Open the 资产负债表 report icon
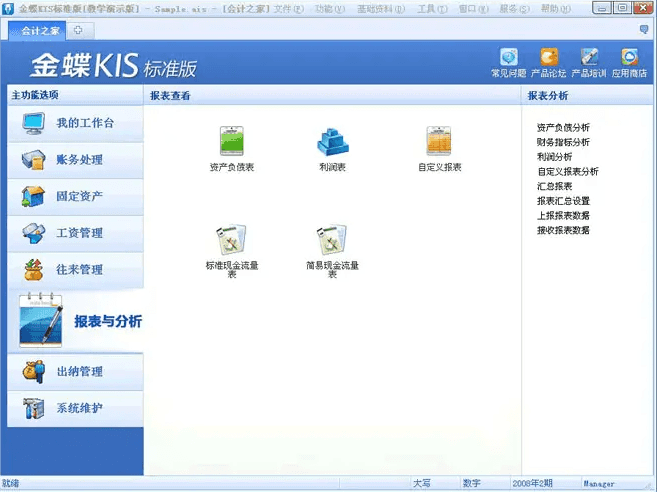 232,141
